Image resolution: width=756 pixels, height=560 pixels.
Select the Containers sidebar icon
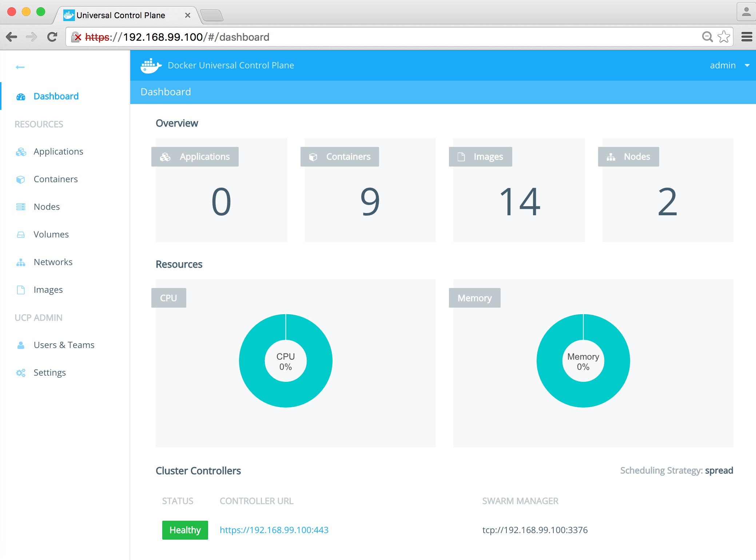click(x=21, y=179)
